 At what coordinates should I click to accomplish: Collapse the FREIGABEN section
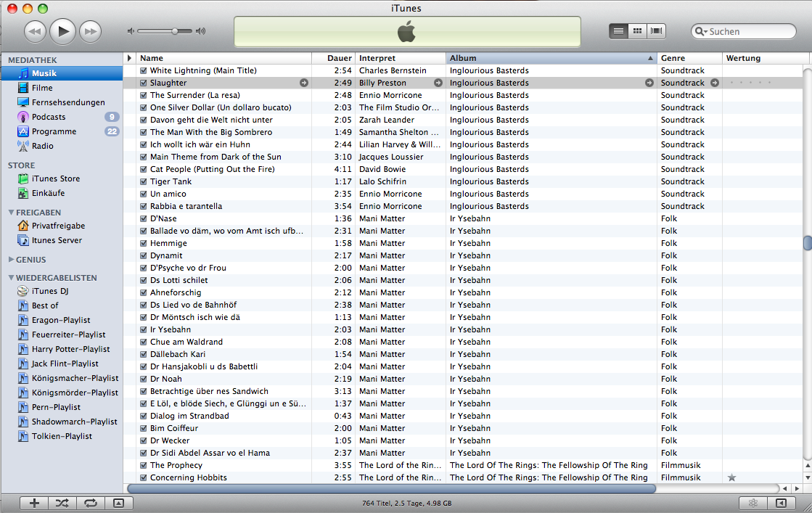pyautogui.click(x=12, y=213)
